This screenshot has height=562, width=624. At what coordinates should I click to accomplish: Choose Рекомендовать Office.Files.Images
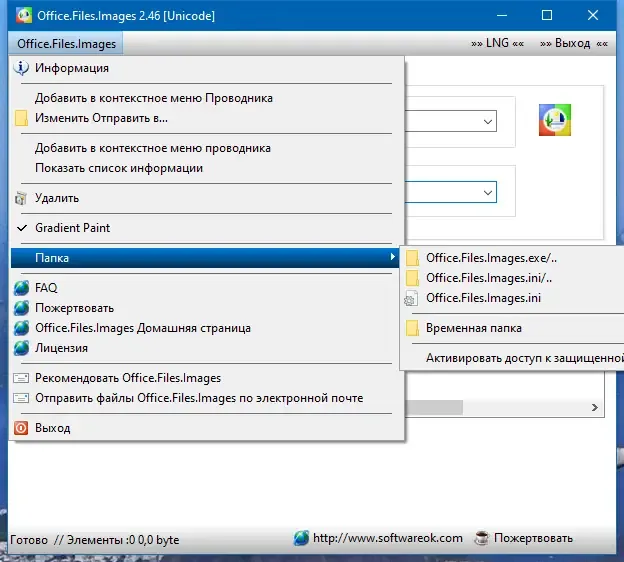pos(207,378)
